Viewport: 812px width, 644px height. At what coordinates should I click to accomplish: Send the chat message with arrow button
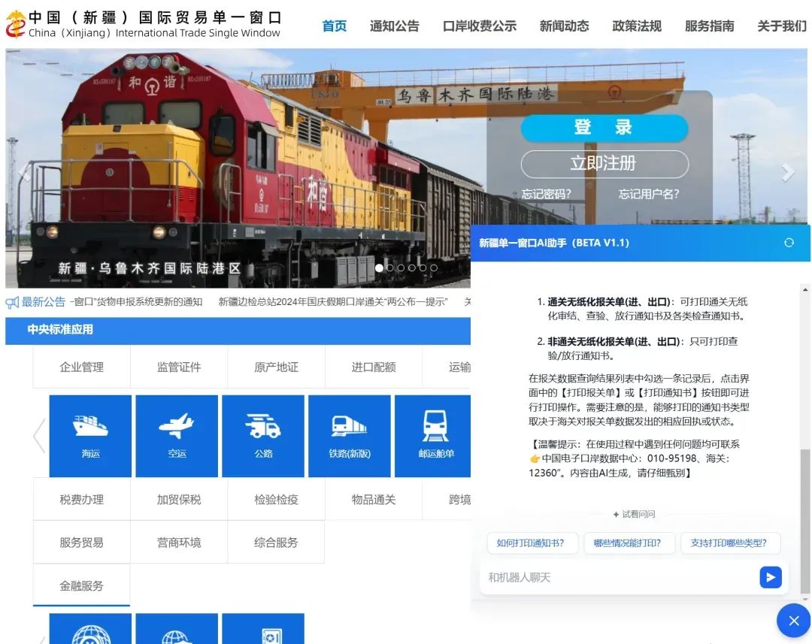[771, 577]
